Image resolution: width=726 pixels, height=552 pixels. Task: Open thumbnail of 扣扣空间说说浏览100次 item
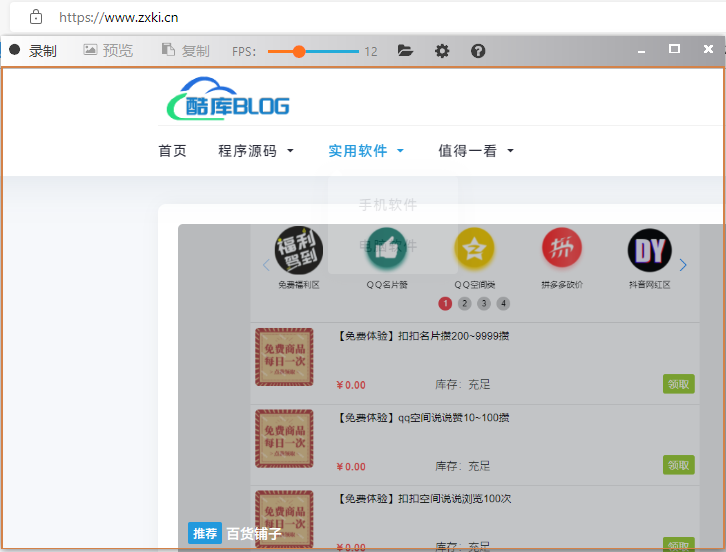(284, 519)
